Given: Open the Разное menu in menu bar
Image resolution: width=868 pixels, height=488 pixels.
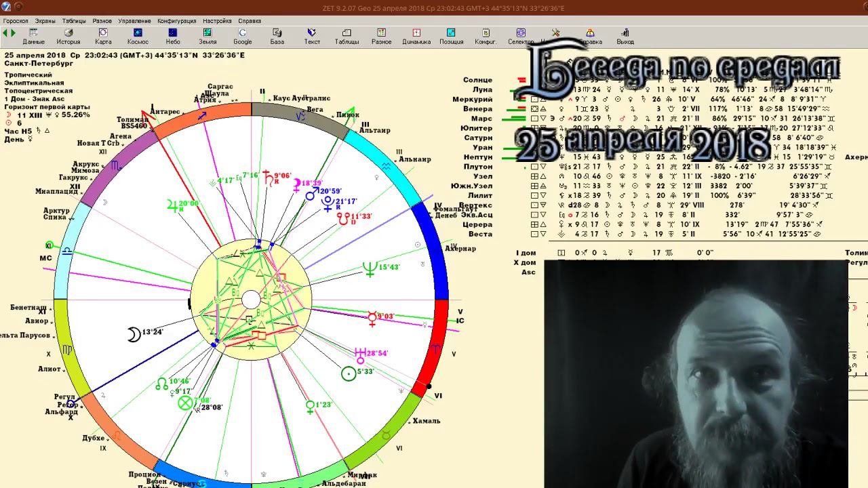Looking at the screenshot, I should tap(102, 21).
